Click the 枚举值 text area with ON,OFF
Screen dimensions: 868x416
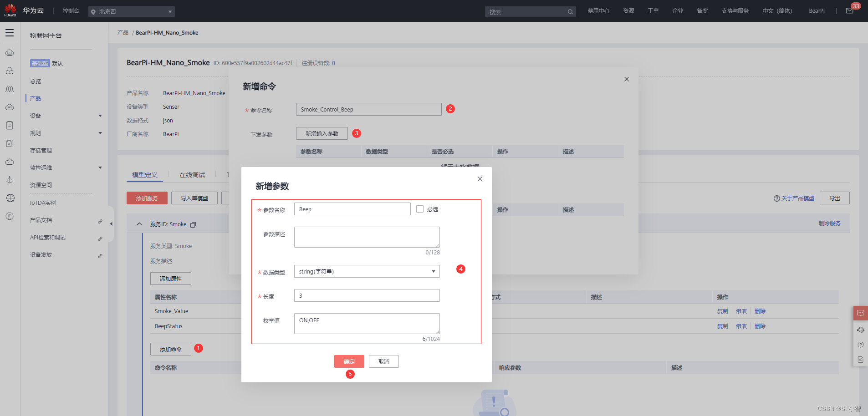coord(367,324)
